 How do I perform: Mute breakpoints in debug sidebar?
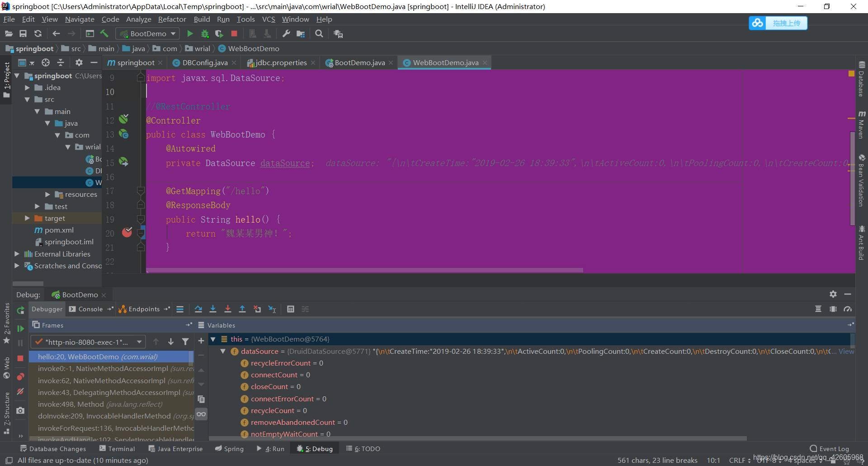[20, 392]
